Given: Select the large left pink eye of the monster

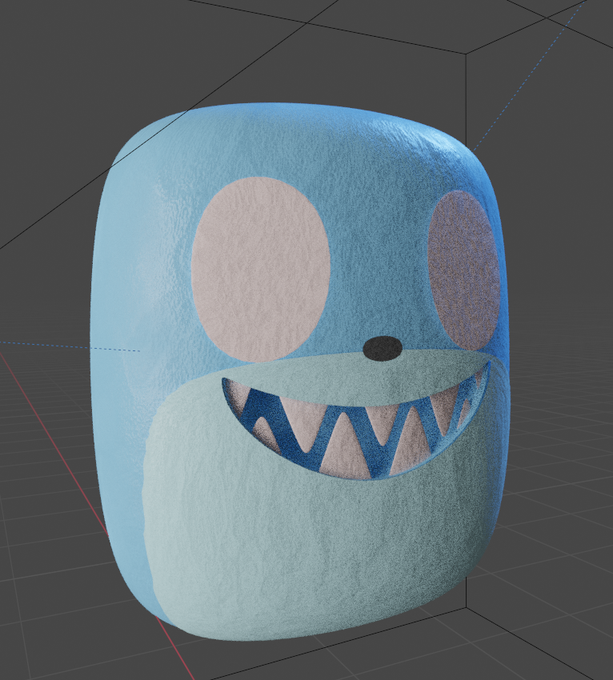Looking at the screenshot, I should pyautogui.click(x=261, y=269).
